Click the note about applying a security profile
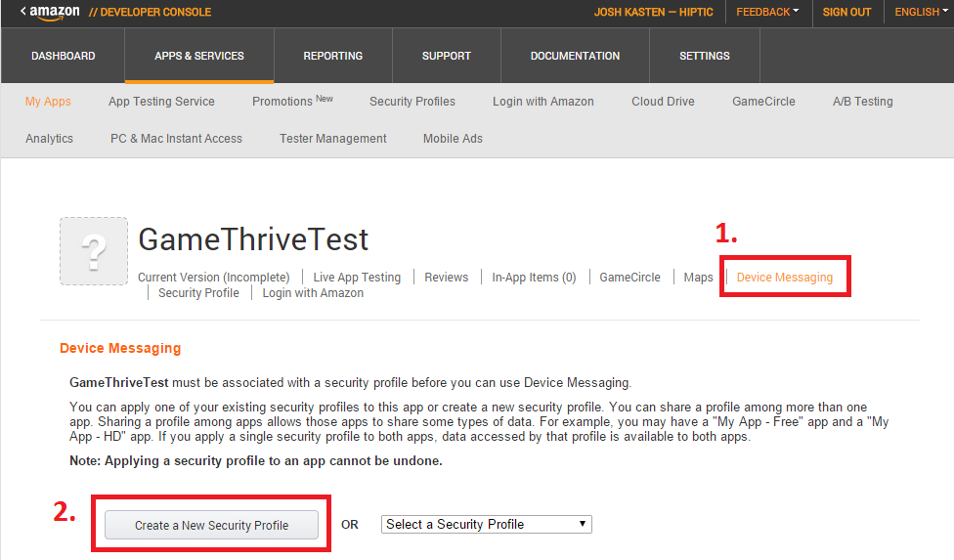The image size is (954, 560). coord(255,461)
